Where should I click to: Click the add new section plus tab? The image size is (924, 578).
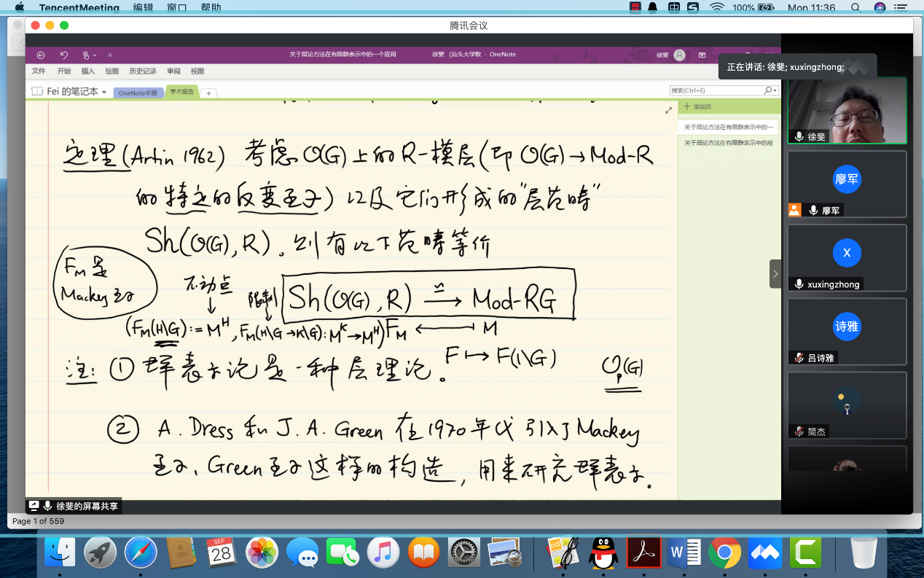(x=208, y=93)
